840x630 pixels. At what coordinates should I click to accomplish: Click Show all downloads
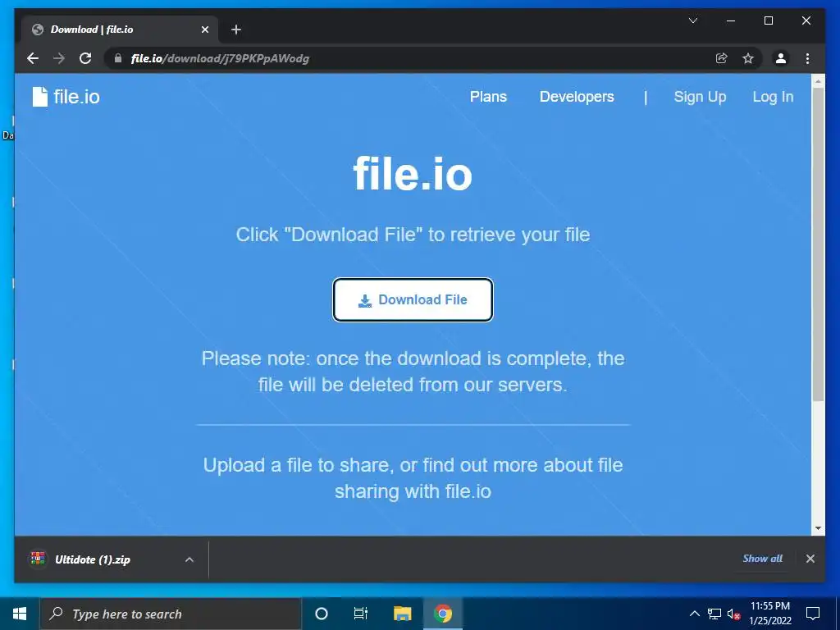click(762, 558)
